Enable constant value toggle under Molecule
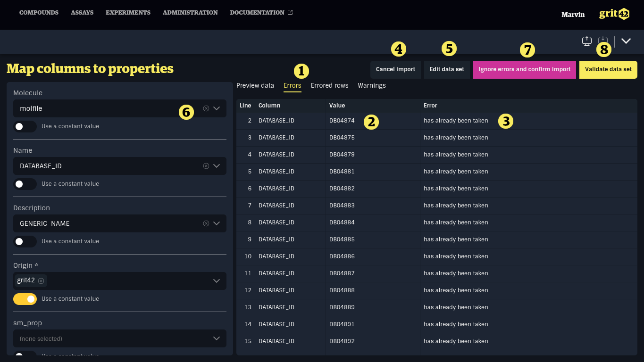This screenshot has width=644, height=362. [25, 126]
